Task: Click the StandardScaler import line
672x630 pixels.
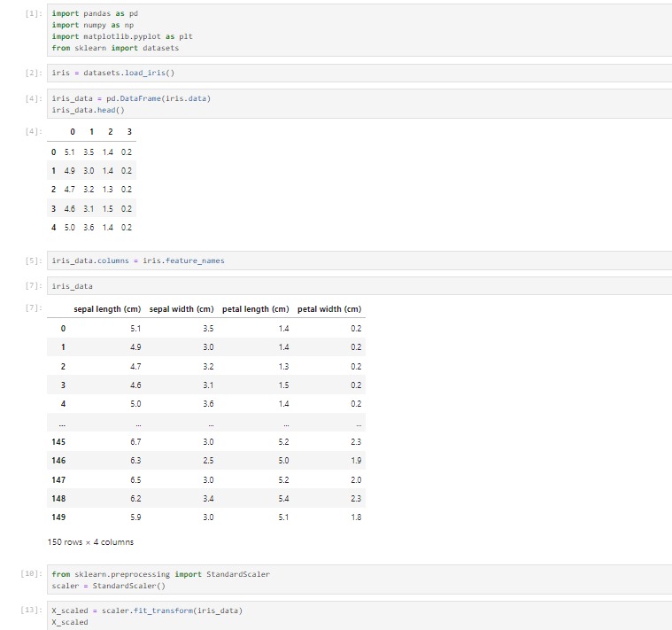Action: [161, 574]
